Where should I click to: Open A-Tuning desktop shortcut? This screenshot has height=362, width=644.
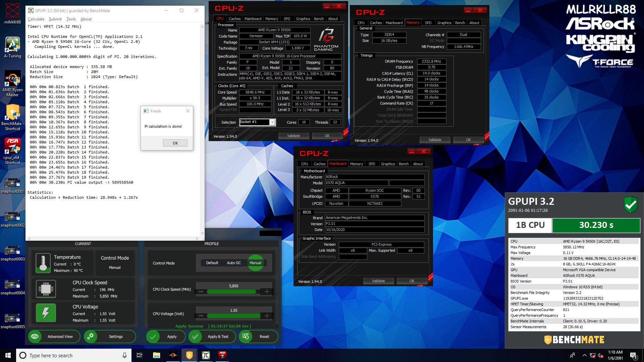click(x=12, y=47)
